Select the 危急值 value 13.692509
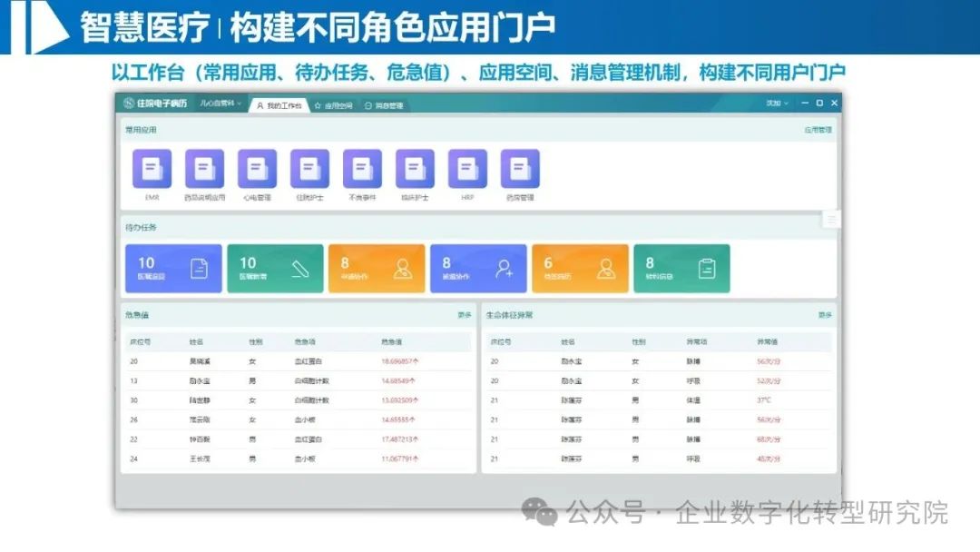 tap(400, 400)
